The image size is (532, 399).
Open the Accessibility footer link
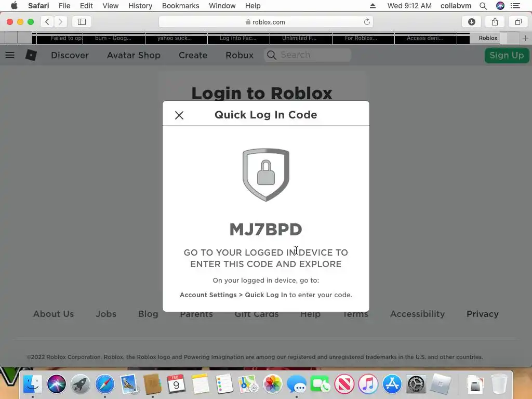[x=417, y=314]
